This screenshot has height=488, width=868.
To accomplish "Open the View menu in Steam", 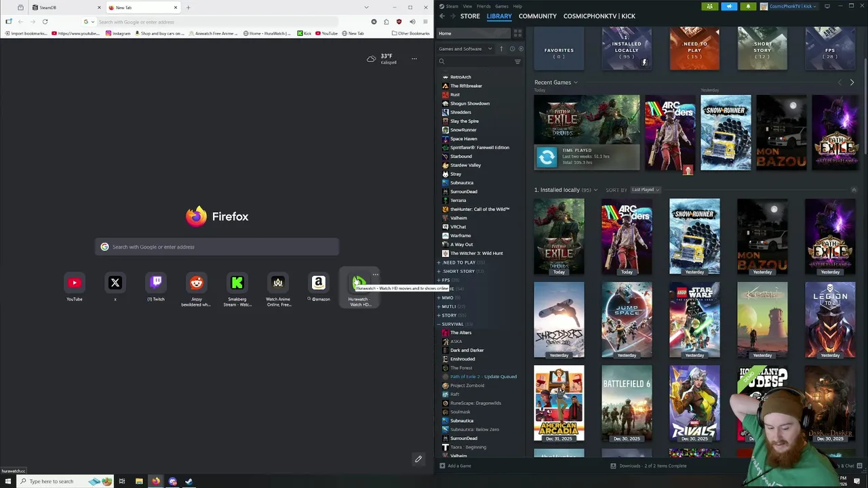I will pos(467,6).
